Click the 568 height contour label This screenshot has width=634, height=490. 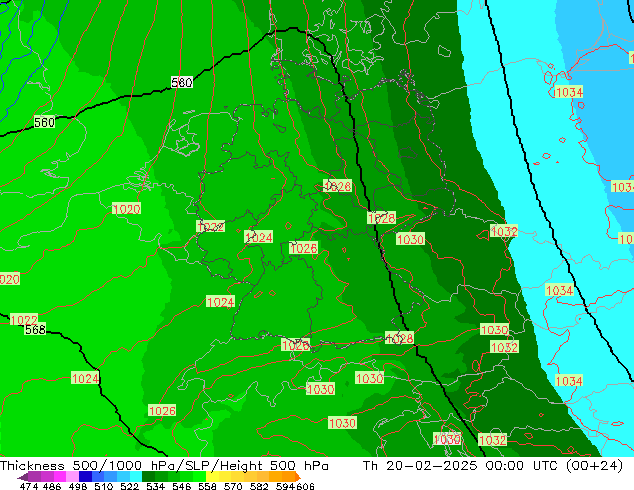(35, 329)
